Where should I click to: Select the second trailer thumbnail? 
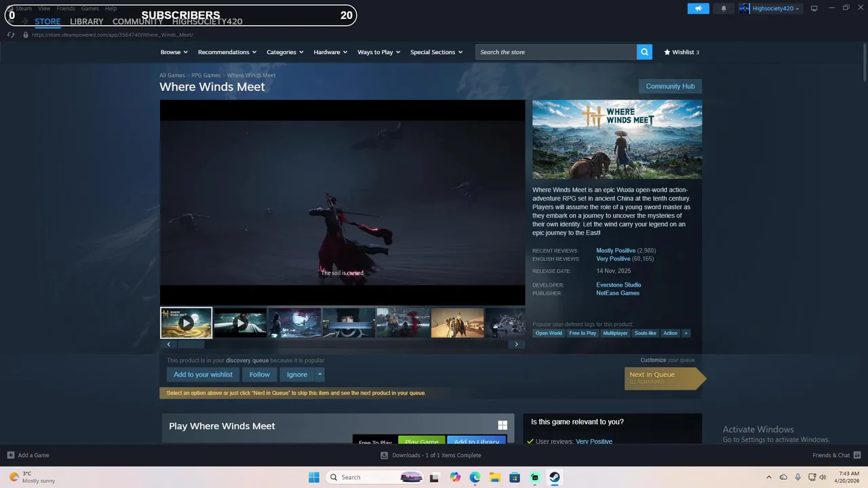(240, 323)
